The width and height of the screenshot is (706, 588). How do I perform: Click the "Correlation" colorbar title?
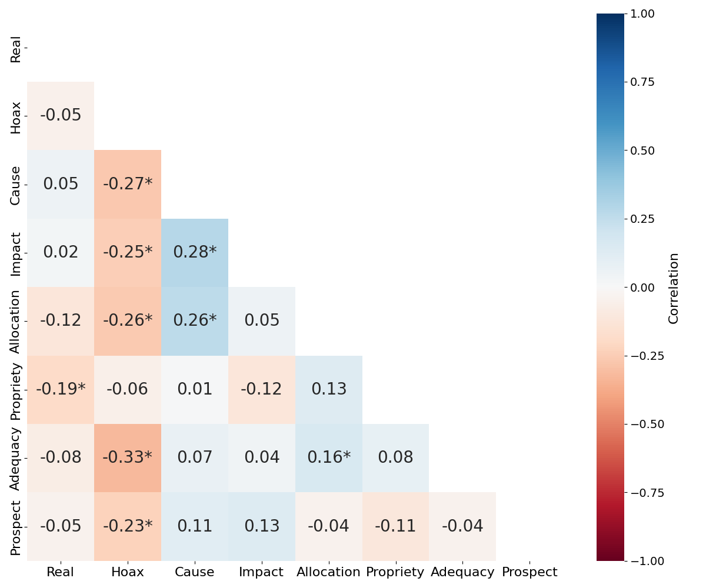[x=674, y=288]
